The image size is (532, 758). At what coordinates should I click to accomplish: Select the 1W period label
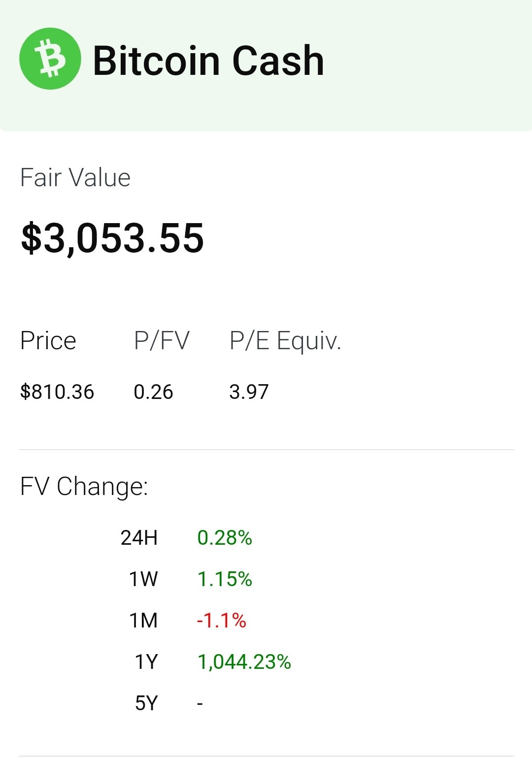coord(143,579)
